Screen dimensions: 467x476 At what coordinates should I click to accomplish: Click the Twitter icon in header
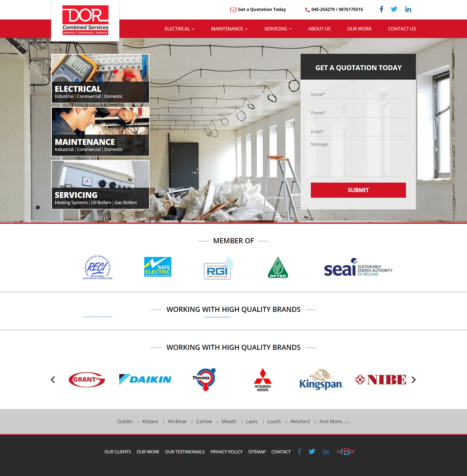click(x=394, y=9)
